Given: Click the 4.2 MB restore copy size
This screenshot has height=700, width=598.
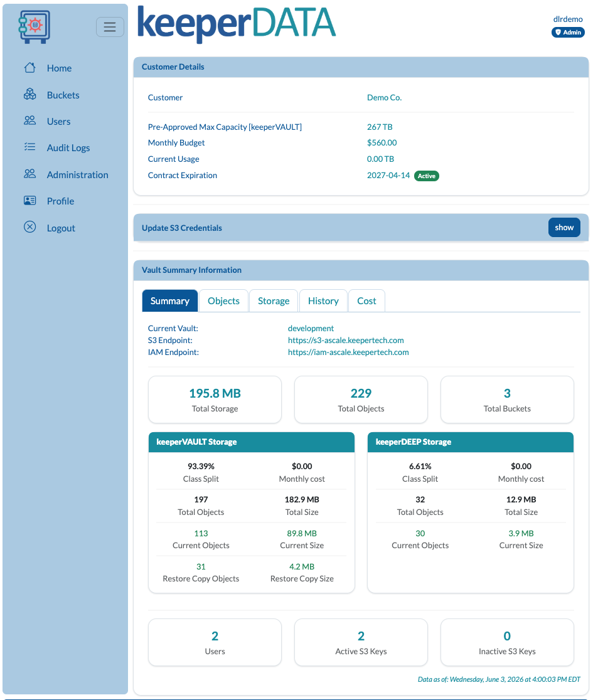Looking at the screenshot, I should pyautogui.click(x=302, y=566).
